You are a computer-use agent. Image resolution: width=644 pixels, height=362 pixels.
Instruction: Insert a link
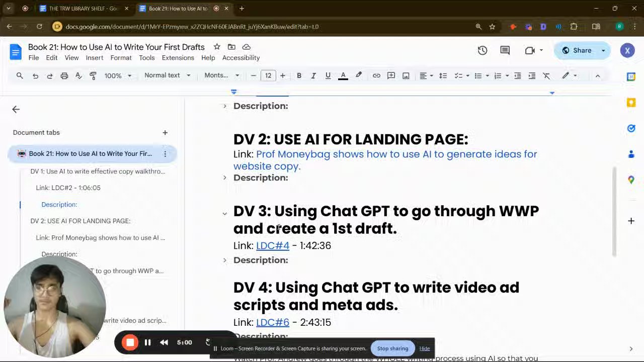(x=376, y=75)
